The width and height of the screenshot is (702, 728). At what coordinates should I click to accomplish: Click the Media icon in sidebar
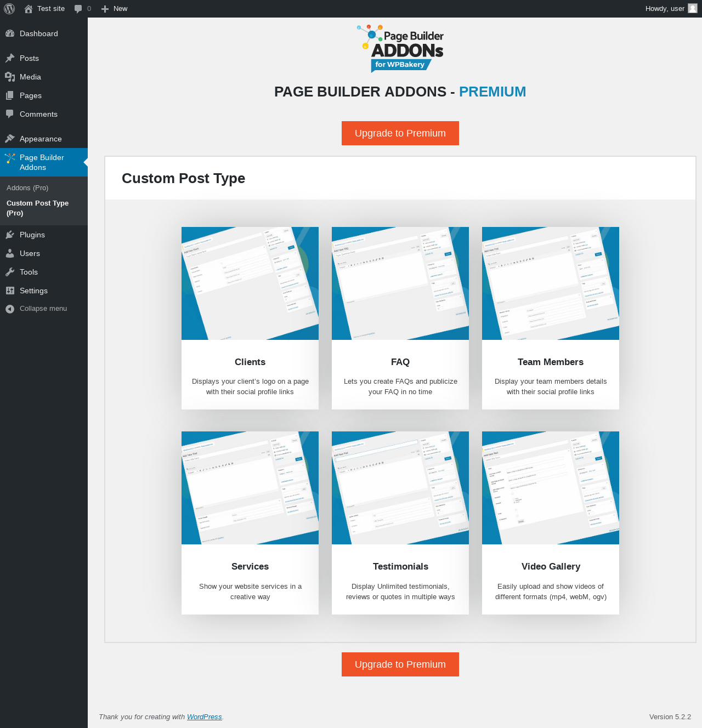[x=10, y=77]
